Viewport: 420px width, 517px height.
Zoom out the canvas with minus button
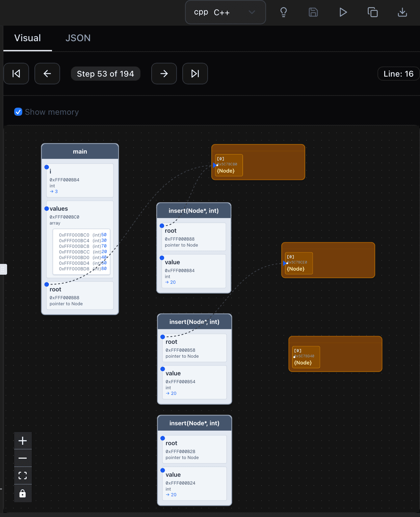click(23, 458)
